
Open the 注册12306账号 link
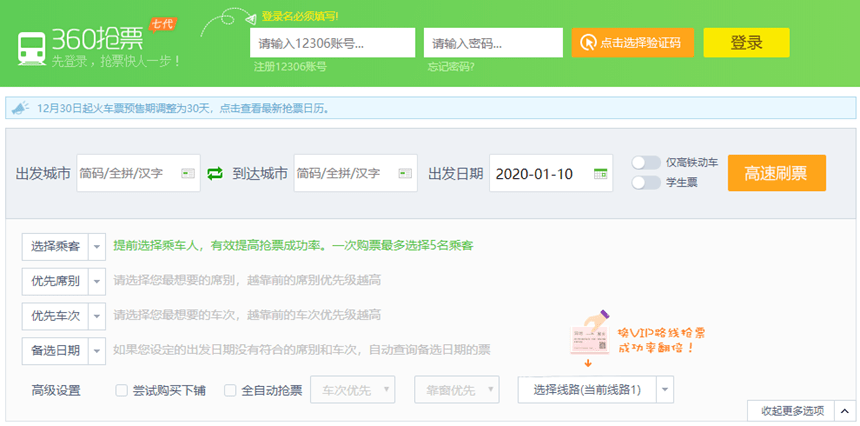click(x=290, y=67)
